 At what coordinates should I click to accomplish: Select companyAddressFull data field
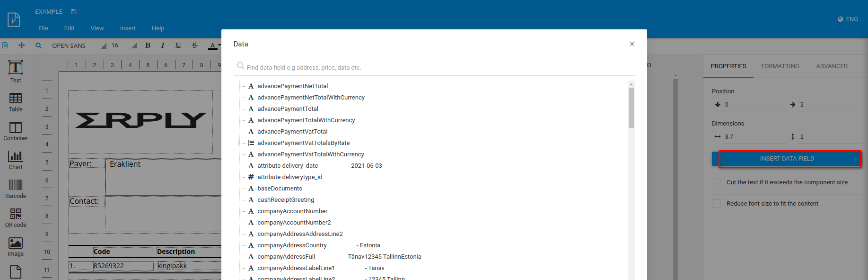click(x=286, y=257)
